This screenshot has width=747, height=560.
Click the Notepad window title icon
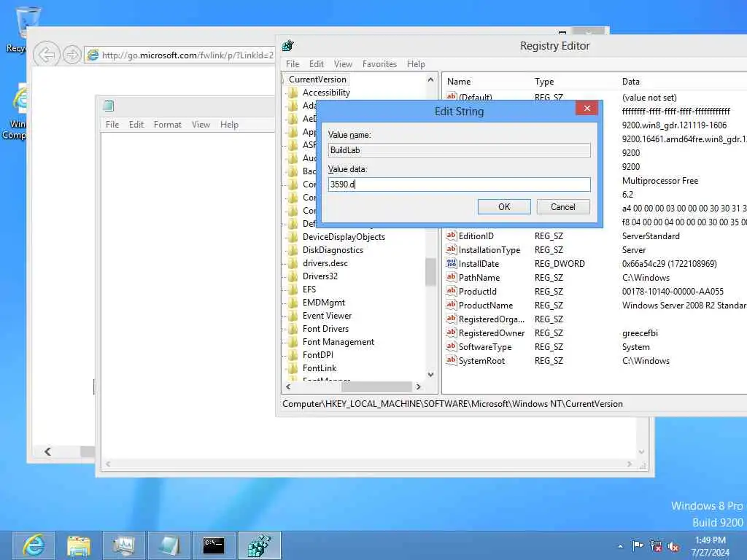point(109,106)
